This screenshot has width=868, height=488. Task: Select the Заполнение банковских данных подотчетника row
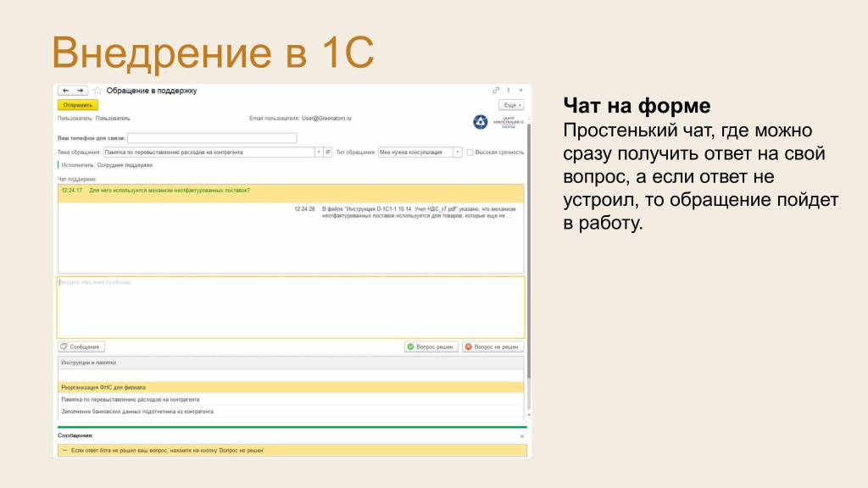tap(291, 412)
